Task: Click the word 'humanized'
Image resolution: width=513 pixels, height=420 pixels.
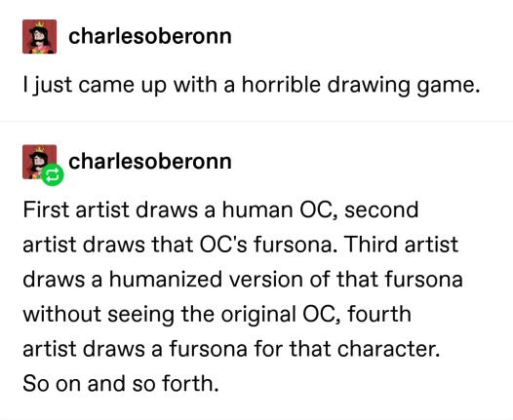Action: (166, 279)
